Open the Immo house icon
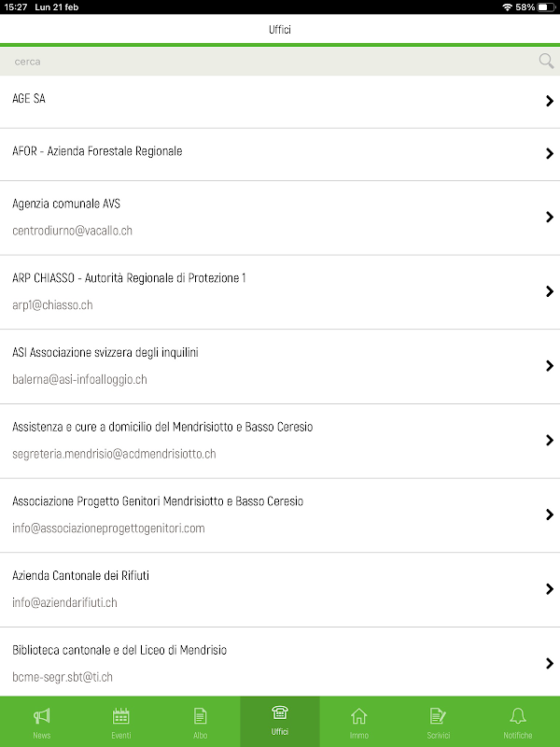Viewport: 560px width, 747px height. pyautogui.click(x=358, y=717)
